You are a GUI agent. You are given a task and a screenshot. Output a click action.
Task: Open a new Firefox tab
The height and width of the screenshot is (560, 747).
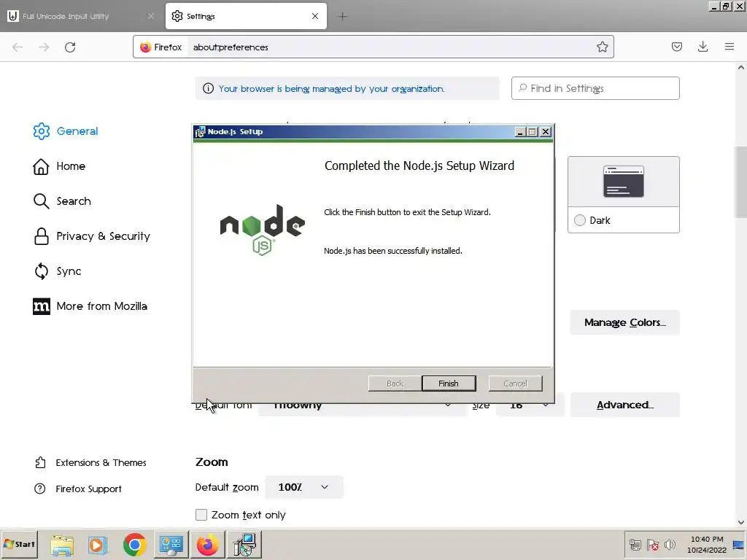click(x=342, y=16)
